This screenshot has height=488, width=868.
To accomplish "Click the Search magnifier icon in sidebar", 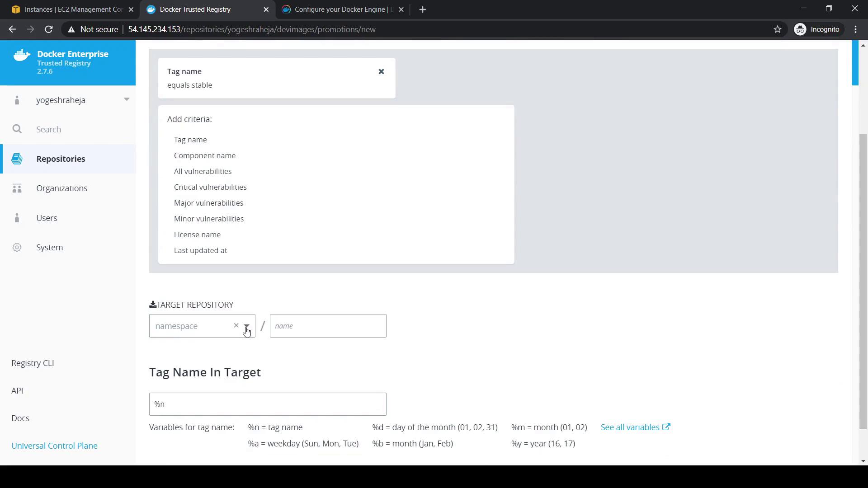I will click(17, 129).
